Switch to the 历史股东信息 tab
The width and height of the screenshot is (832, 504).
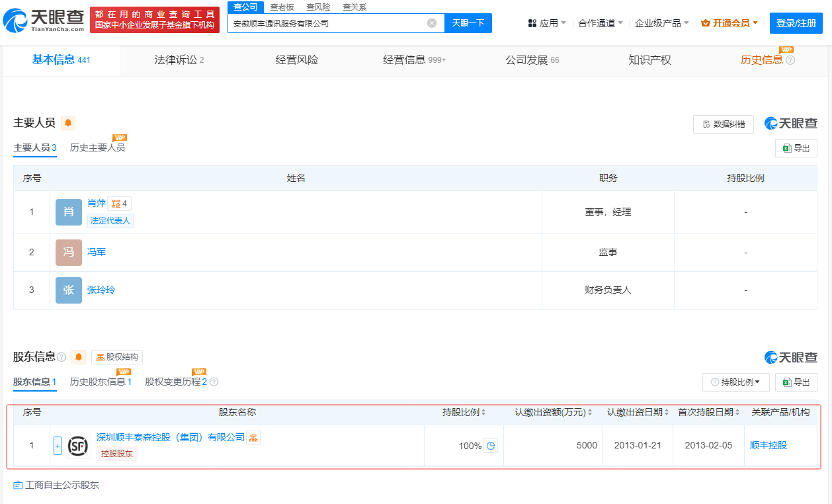pyautogui.click(x=101, y=382)
